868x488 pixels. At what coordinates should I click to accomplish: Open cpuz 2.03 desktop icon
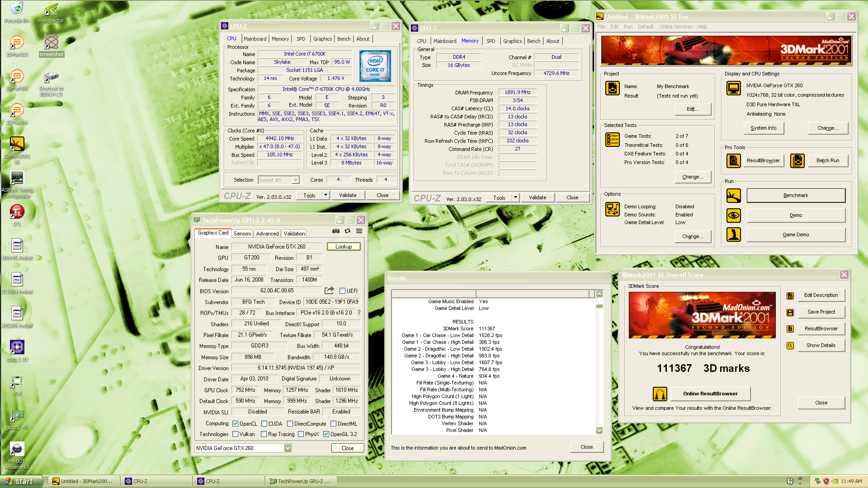point(17,347)
